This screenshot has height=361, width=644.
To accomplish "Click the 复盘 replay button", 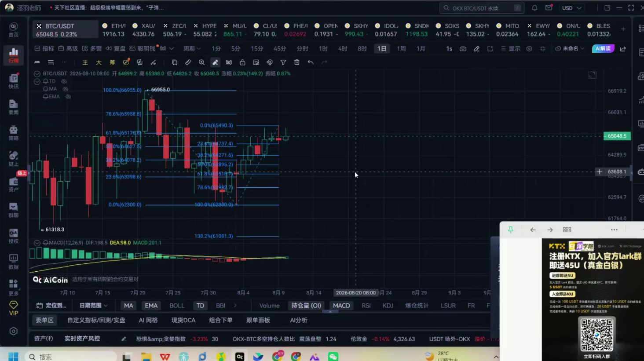I will [x=115, y=49].
